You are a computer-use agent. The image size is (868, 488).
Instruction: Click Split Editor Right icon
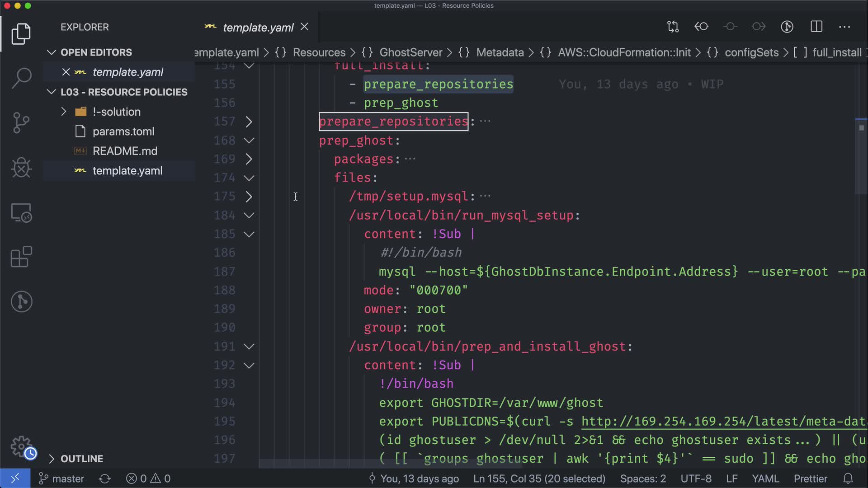pyautogui.click(x=816, y=27)
